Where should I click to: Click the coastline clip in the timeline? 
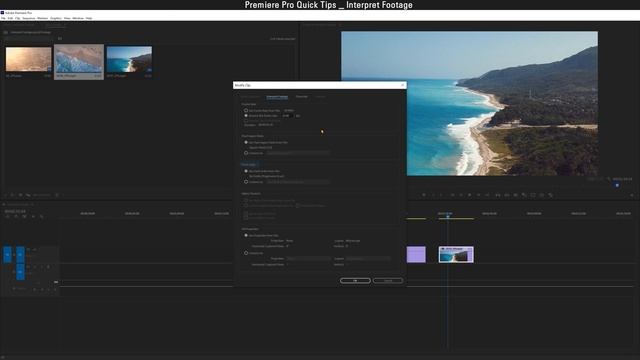click(456, 254)
